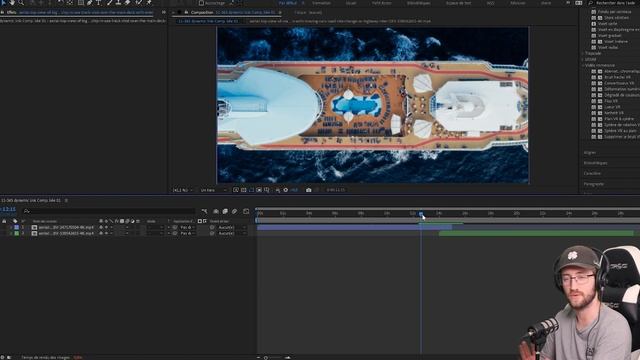The height and width of the screenshot is (360, 640).
Task: Select the Convertisseur VR effect
Action: 619,83
